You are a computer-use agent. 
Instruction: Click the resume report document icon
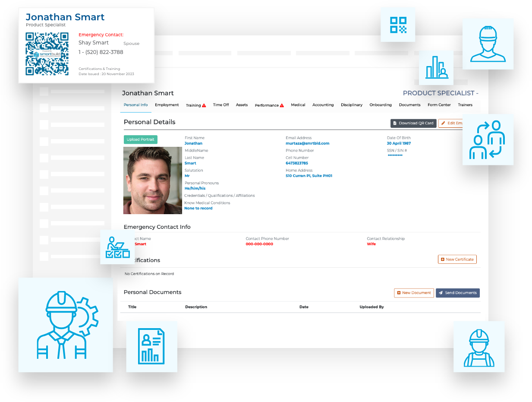(x=151, y=346)
